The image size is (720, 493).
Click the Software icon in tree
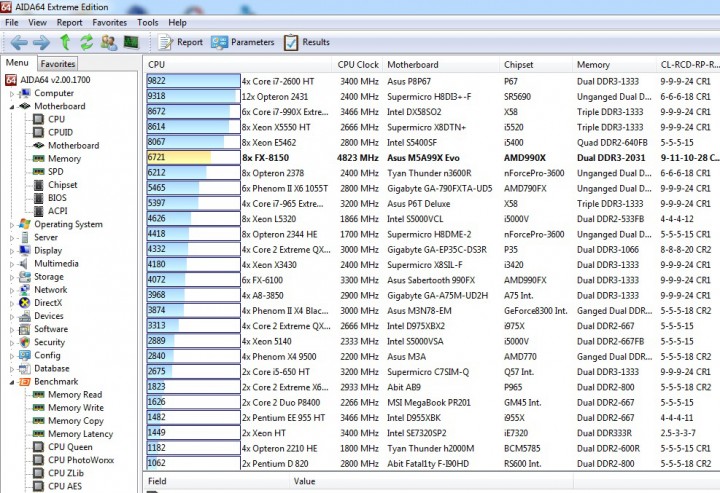[24, 330]
